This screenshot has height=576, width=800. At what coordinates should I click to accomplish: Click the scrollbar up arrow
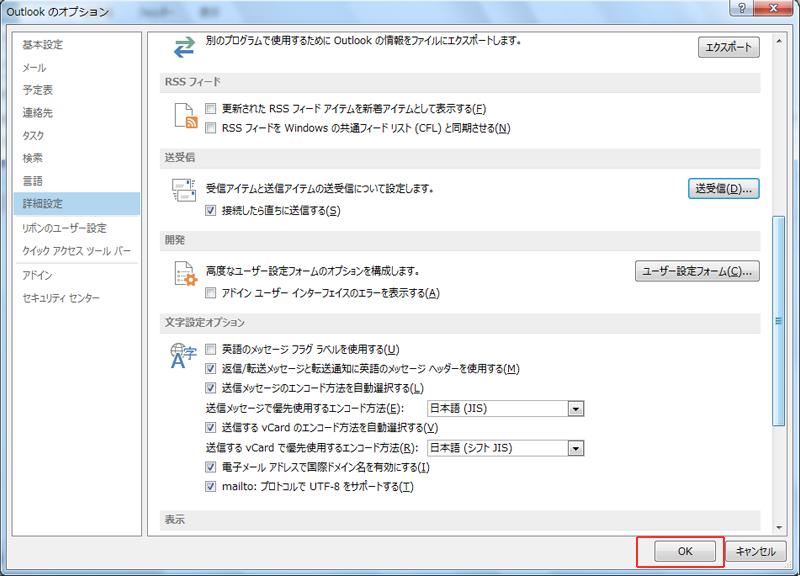779,41
